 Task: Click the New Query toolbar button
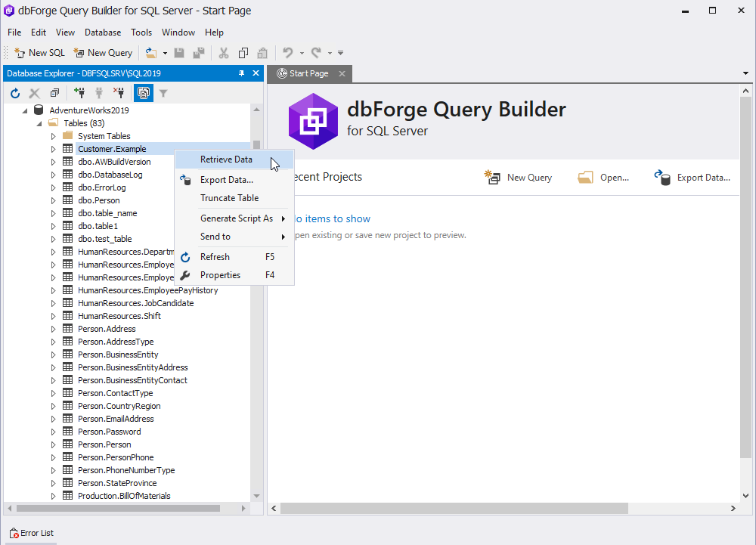pyautogui.click(x=103, y=52)
